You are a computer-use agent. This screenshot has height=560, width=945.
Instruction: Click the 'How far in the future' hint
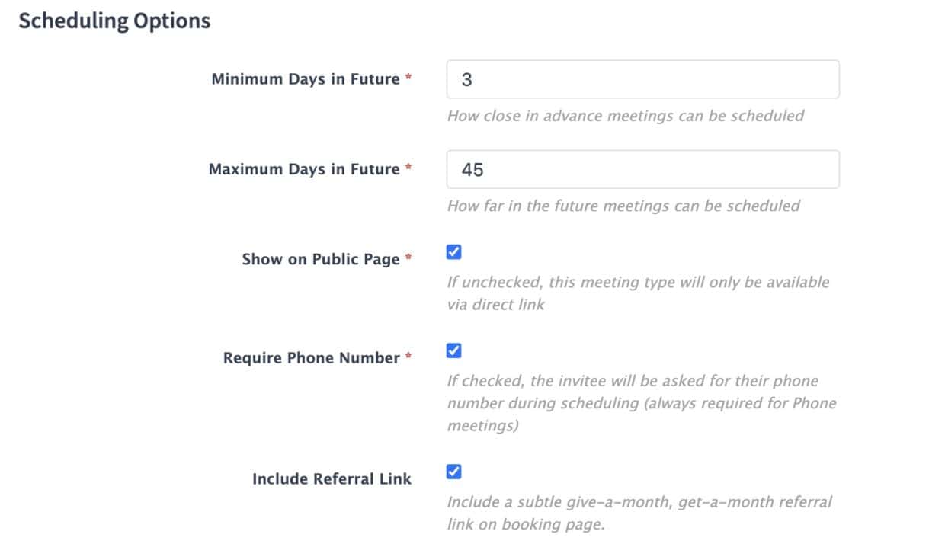(623, 206)
